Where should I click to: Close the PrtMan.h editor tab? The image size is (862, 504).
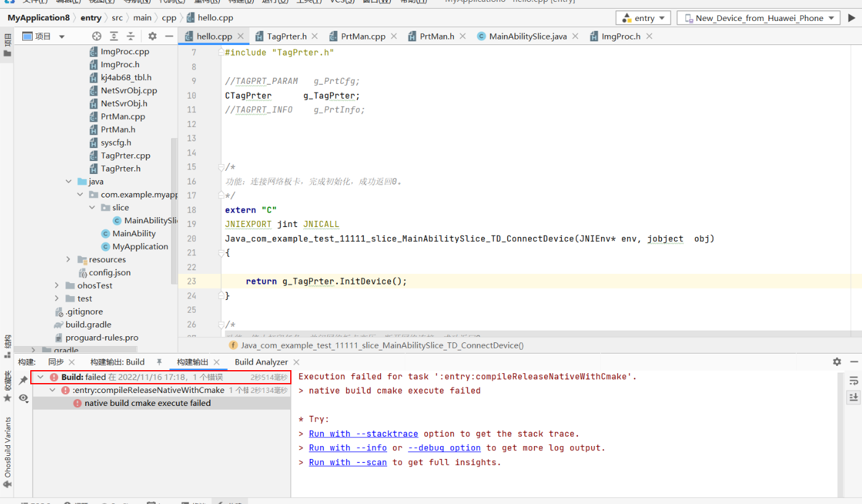462,36
